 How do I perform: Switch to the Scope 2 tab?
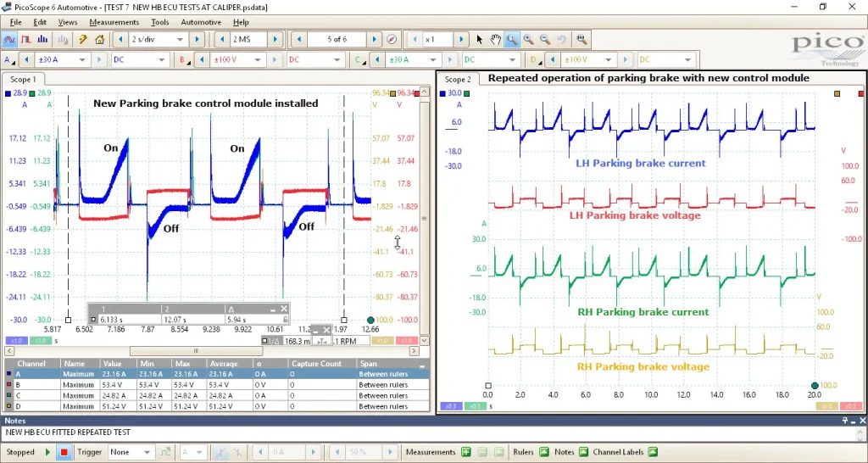[458, 79]
